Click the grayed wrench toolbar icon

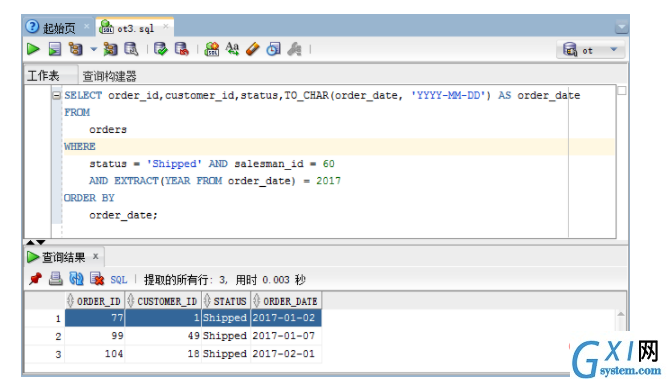coord(294,49)
